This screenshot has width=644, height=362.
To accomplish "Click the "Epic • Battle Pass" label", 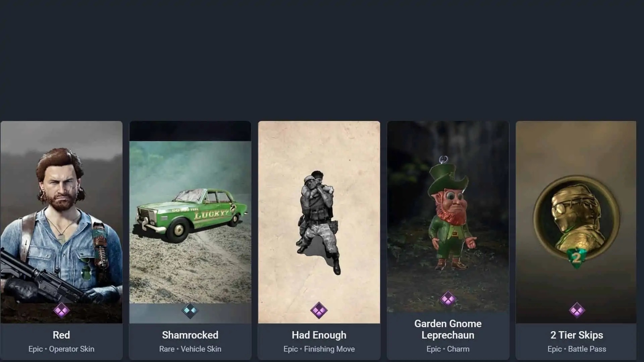I will pyautogui.click(x=577, y=349).
